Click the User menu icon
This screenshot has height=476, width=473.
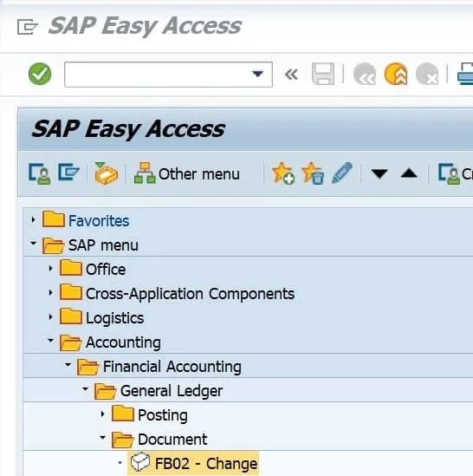(40, 173)
